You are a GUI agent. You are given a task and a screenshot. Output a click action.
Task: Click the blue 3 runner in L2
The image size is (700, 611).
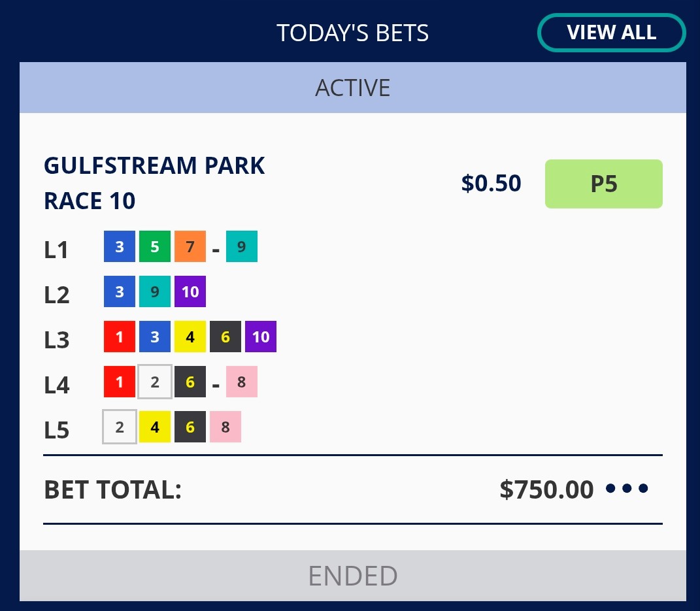[120, 291]
